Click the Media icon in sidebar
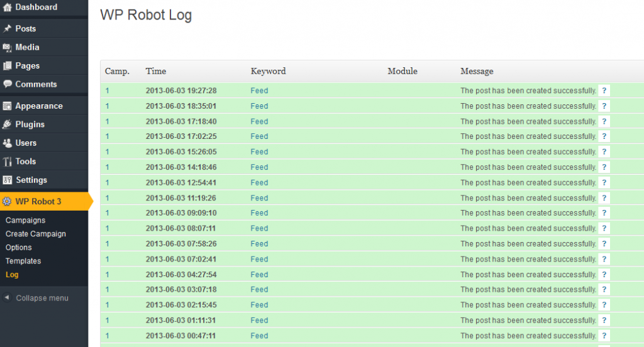 (x=8, y=47)
